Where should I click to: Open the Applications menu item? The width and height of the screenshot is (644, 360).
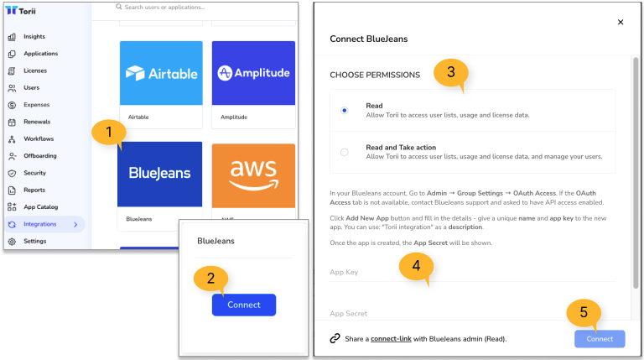coord(40,54)
